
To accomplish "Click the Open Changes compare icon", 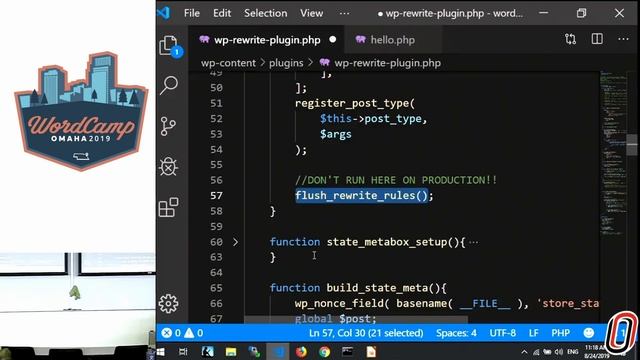I will [x=570, y=39].
